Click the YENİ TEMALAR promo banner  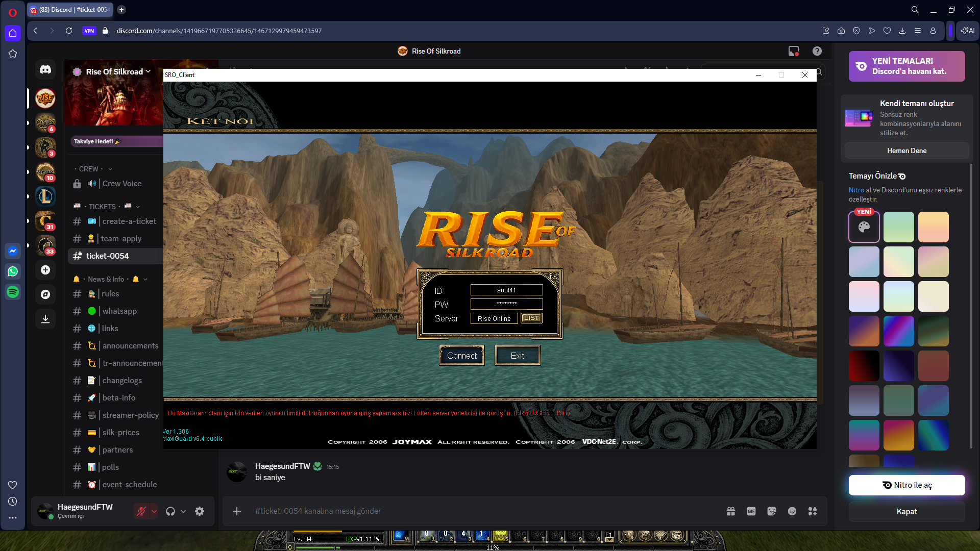click(x=907, y=66)
